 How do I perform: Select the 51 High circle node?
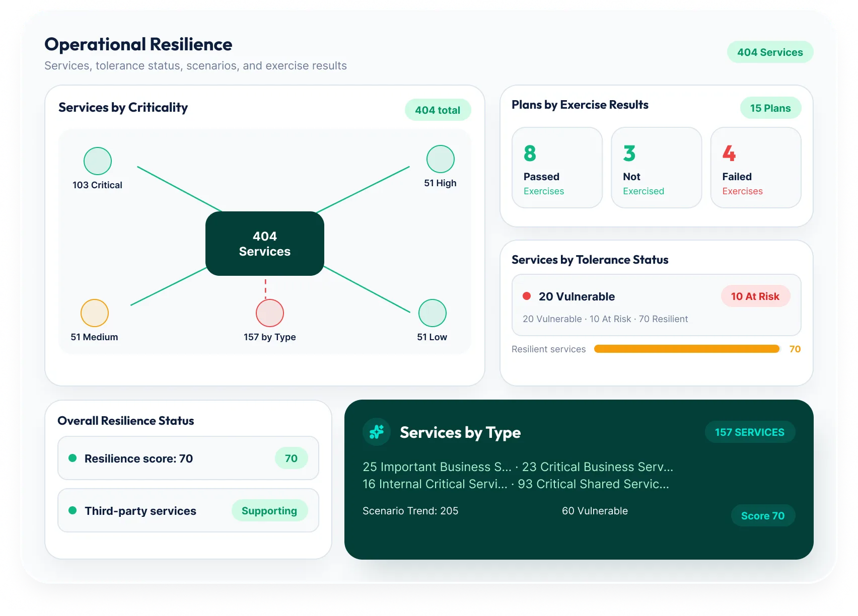coord(441,159)
